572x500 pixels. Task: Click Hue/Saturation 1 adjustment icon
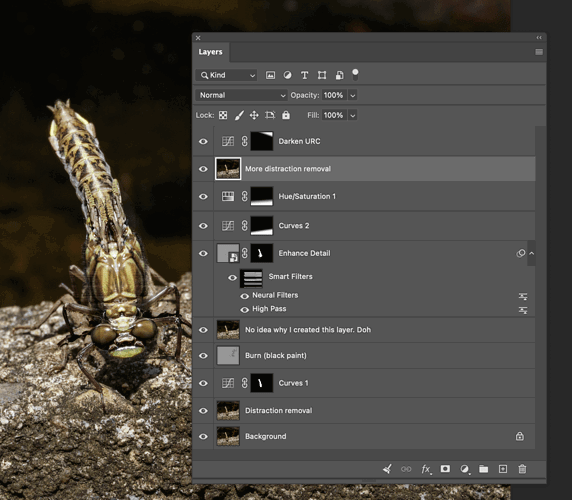pyautogui.click(x=228, y=197)
